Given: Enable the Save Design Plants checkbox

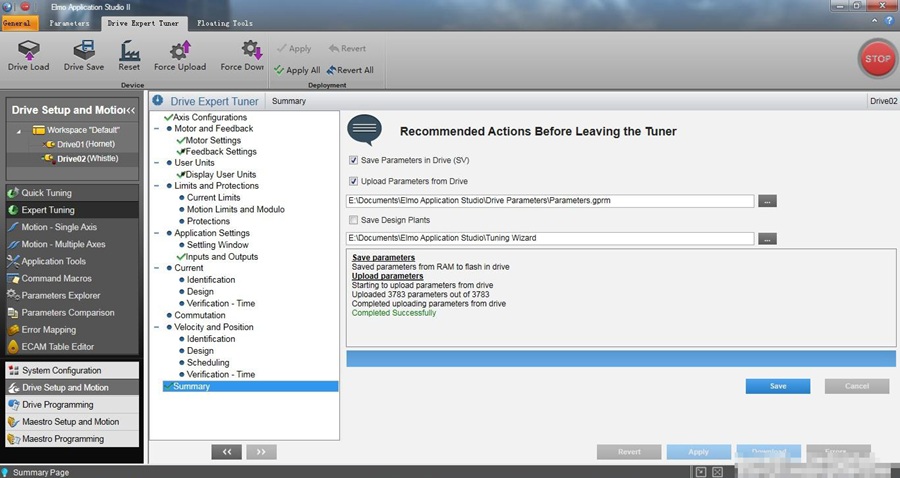Looking at the screenshot, I should [354, 219].
